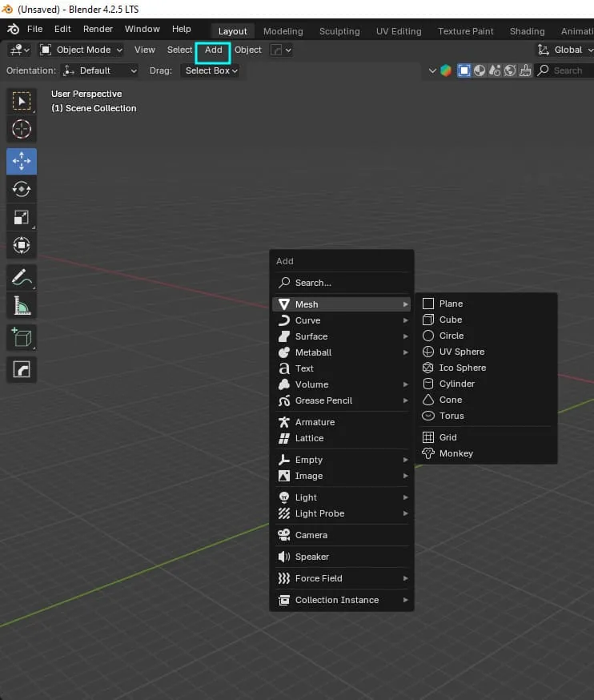Screen dimensions: 594x700
Task: Add a Monkey mesh
Action: pyautogui.click(x=486, y=453)
